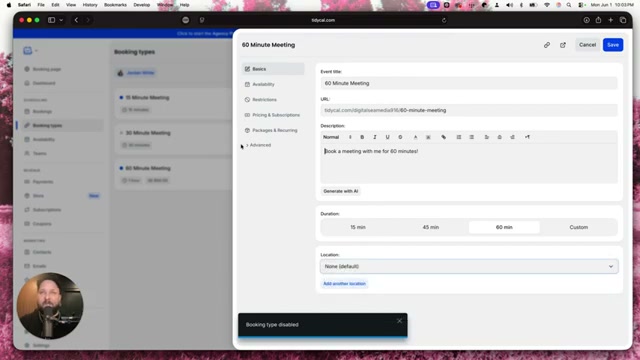
Task: Open new Safari tab plus icon
Action: [x=611, y=20]
